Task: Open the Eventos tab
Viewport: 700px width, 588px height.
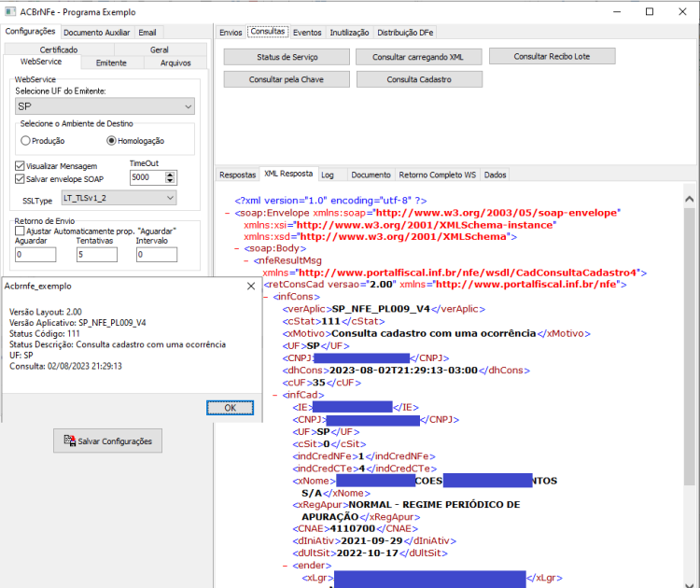Action: pyautogui.click(x=307, y=33)
